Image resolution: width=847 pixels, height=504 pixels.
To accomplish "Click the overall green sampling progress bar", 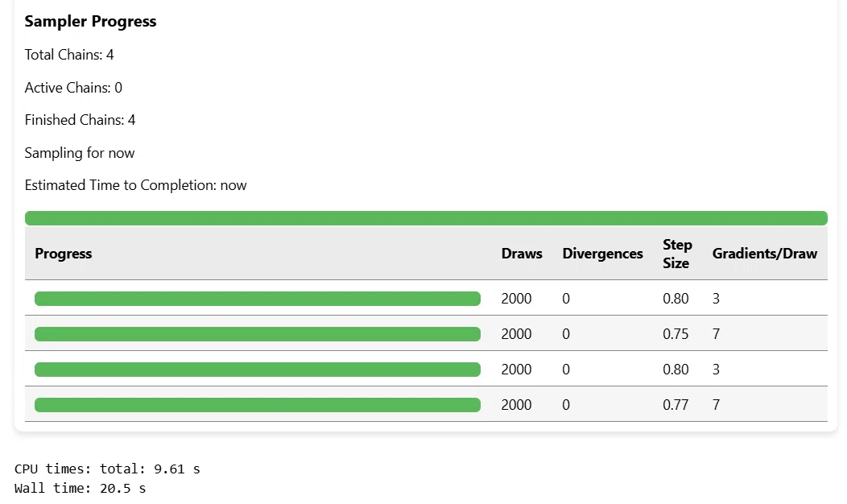I will [426, 218].
